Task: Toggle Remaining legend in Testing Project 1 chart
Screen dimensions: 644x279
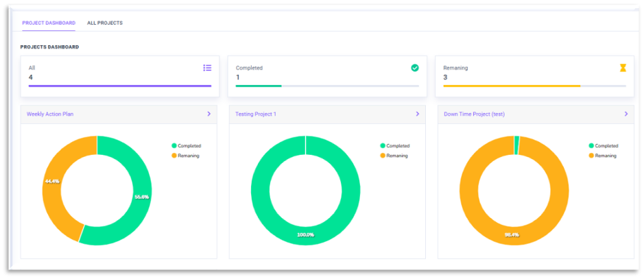Action: click(x=394, y=156)
